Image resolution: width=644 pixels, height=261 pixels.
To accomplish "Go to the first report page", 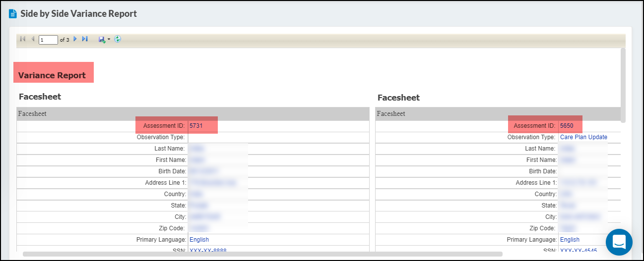I will point(23,39).
